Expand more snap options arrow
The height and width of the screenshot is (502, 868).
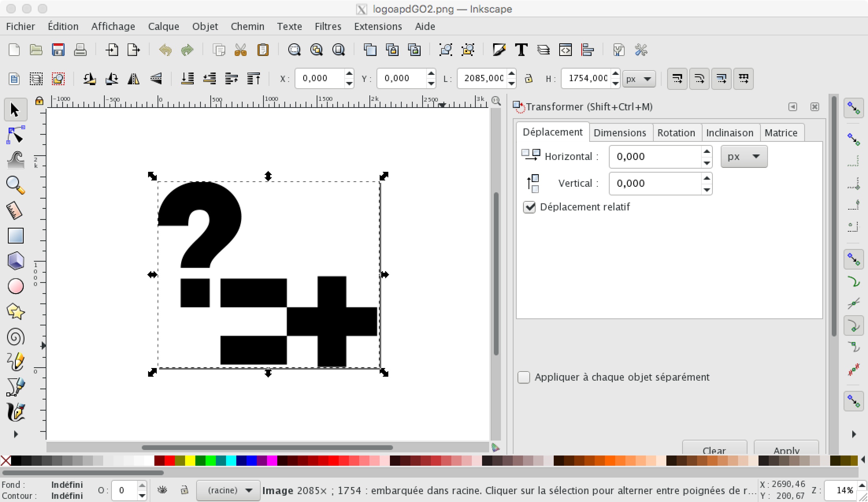tap(854, 434)
